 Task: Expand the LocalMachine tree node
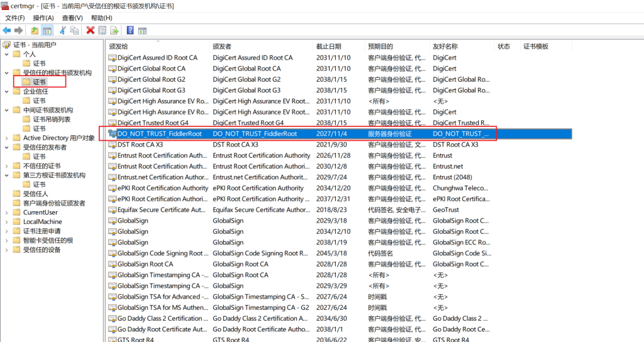pyautogui.click(x=6, y=222)
